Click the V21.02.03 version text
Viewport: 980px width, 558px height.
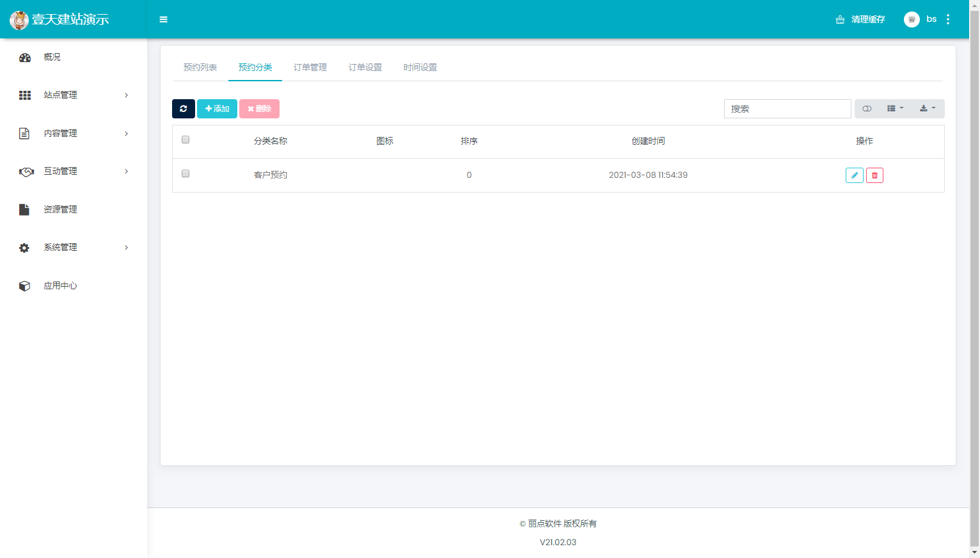(558, 542)
